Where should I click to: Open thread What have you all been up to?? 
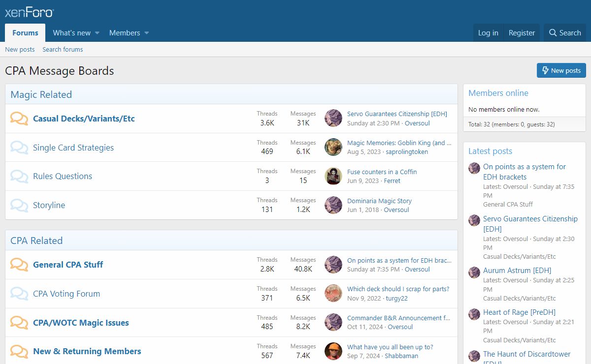point(390,347)
